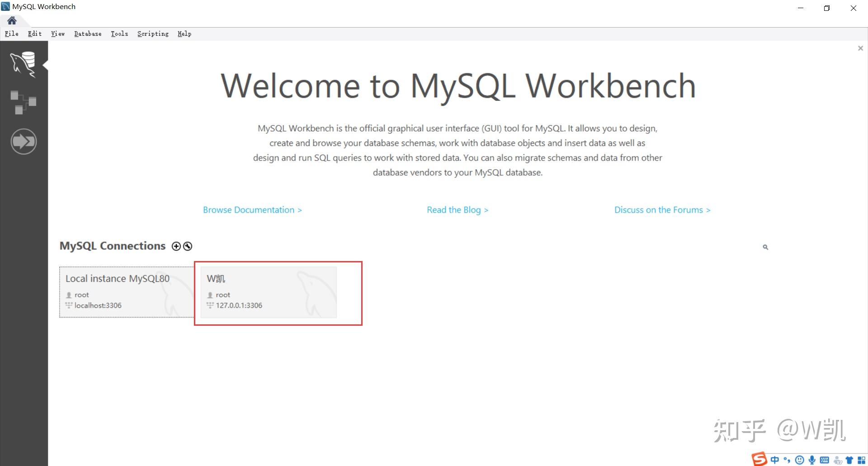Open the Models view in sidebar
Screen dimensions: 868x466
(x=23, y=103)
